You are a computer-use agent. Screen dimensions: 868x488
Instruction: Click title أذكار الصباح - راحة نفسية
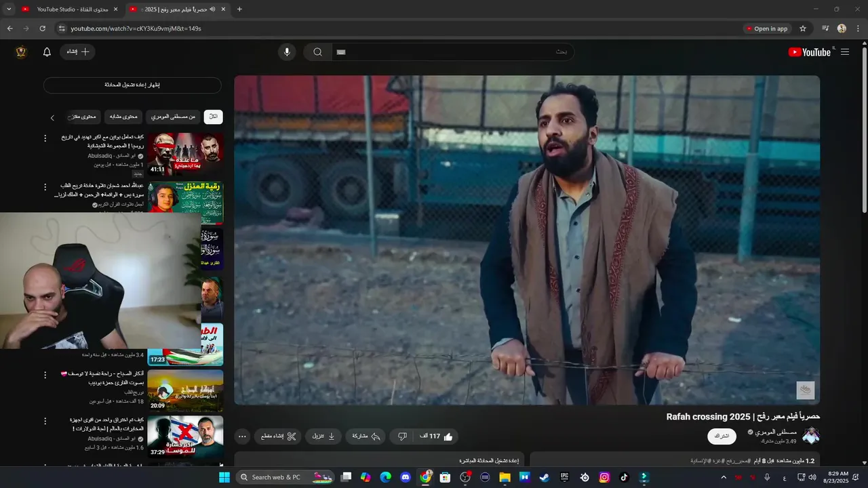pyautogui.click(x=102, y=378)
